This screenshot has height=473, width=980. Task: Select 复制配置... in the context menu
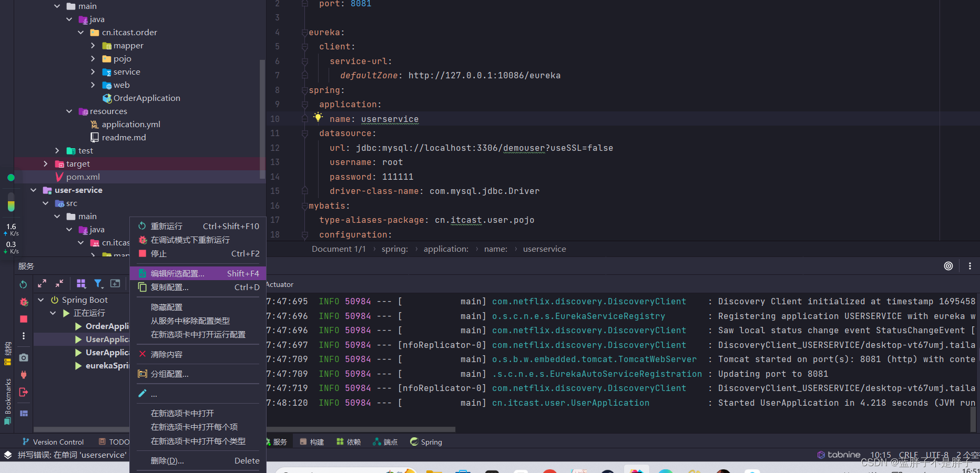click(198, 287)
